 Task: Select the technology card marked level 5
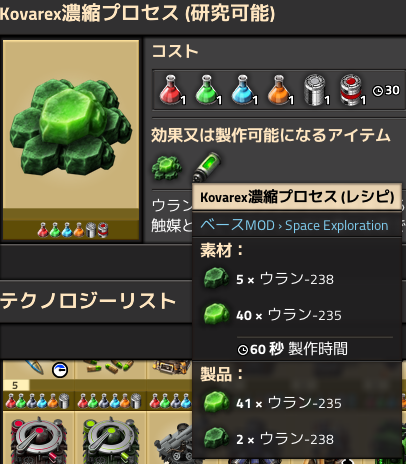click(x=39, y=384)
